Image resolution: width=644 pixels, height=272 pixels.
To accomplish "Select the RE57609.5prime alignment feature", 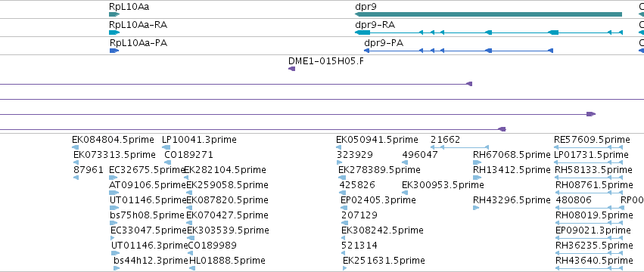I will click(589, 147).
